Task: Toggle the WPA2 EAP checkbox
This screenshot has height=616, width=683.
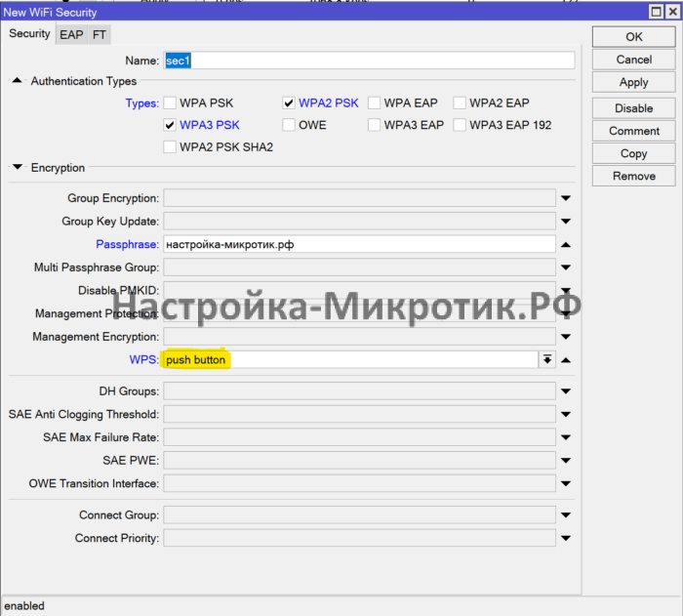Action: coord(460,103)
